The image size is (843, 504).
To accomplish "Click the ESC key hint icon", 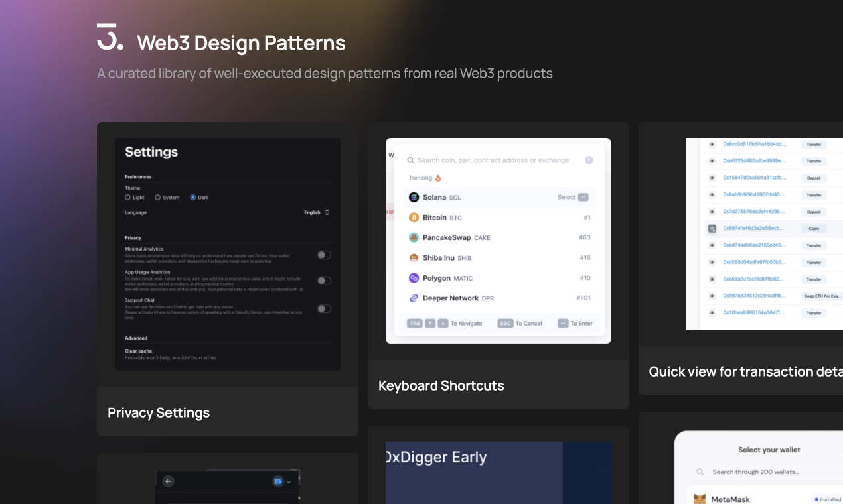I will click(506, 323).
